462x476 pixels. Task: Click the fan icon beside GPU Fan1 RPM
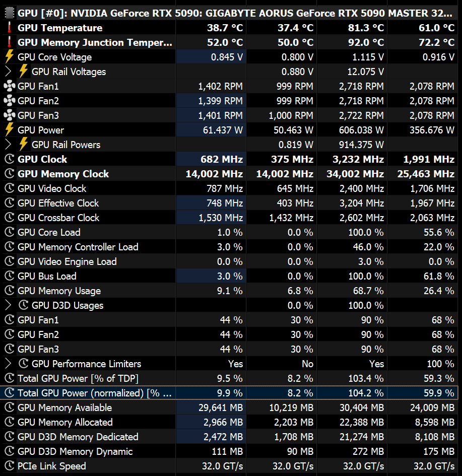[9, 86]
